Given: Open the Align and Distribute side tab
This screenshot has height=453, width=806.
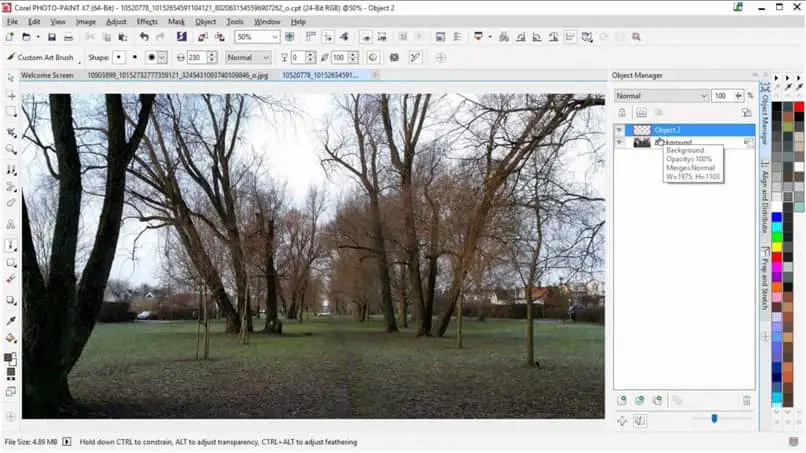Looking at the screenshot, I should coord(765,198).
